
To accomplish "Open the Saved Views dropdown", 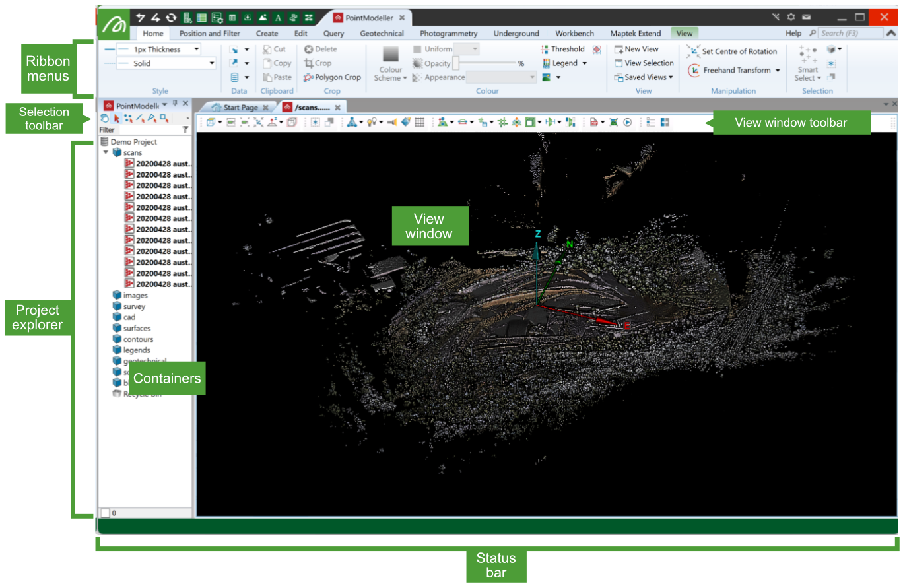I will (x=644, y=77).
